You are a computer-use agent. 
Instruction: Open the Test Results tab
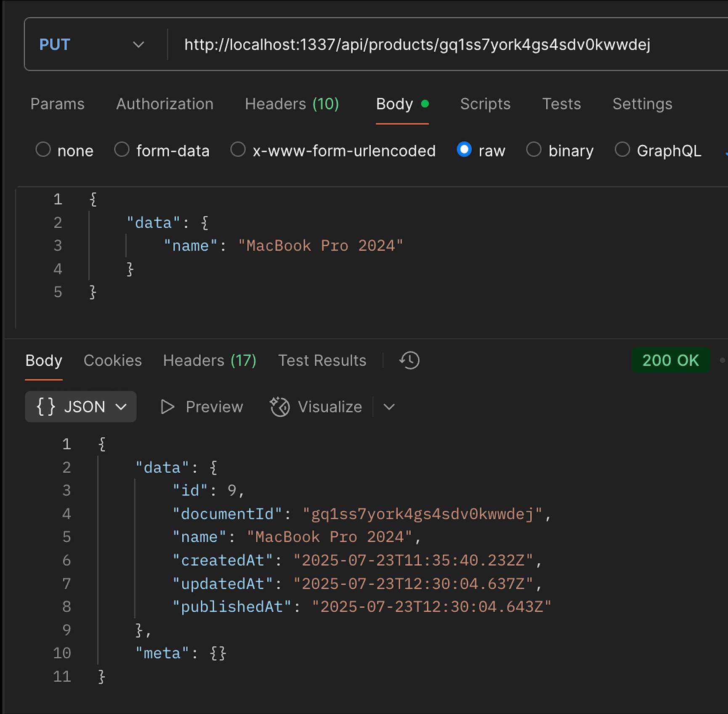[x=322, y=360]
